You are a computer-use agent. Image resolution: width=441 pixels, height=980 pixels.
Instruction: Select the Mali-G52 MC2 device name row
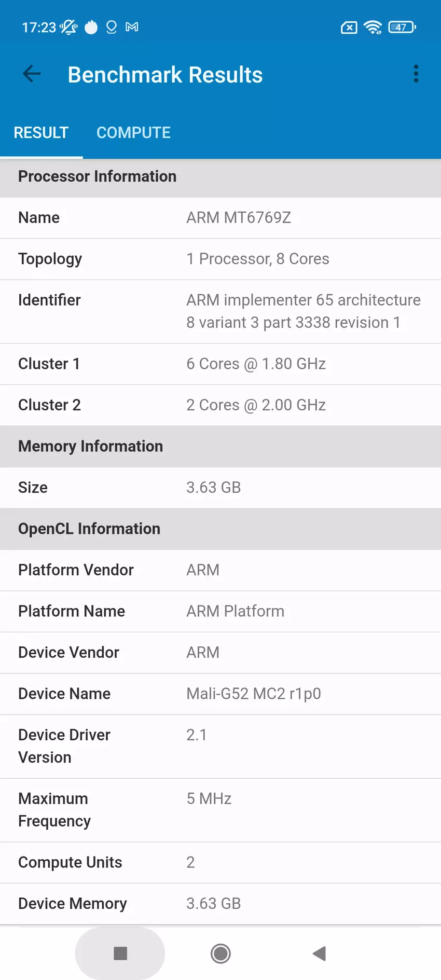pos(220,694)
